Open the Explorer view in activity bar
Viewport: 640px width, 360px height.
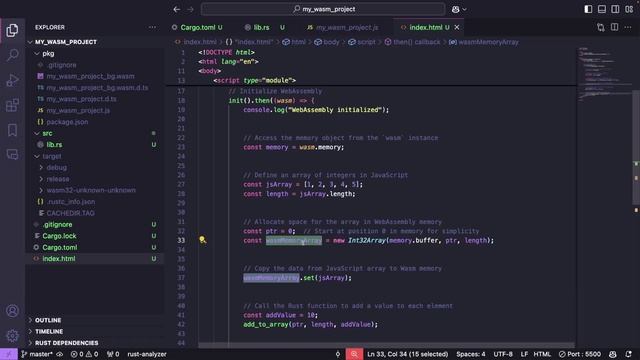click(12, 30)
